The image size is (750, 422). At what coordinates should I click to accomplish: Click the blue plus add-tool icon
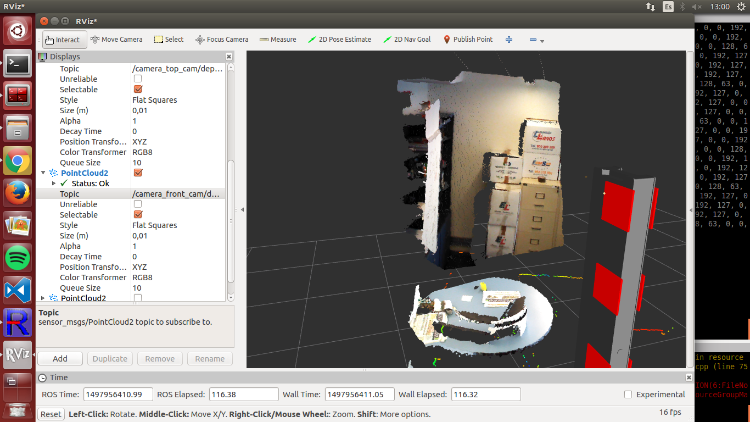click(508, 39)
